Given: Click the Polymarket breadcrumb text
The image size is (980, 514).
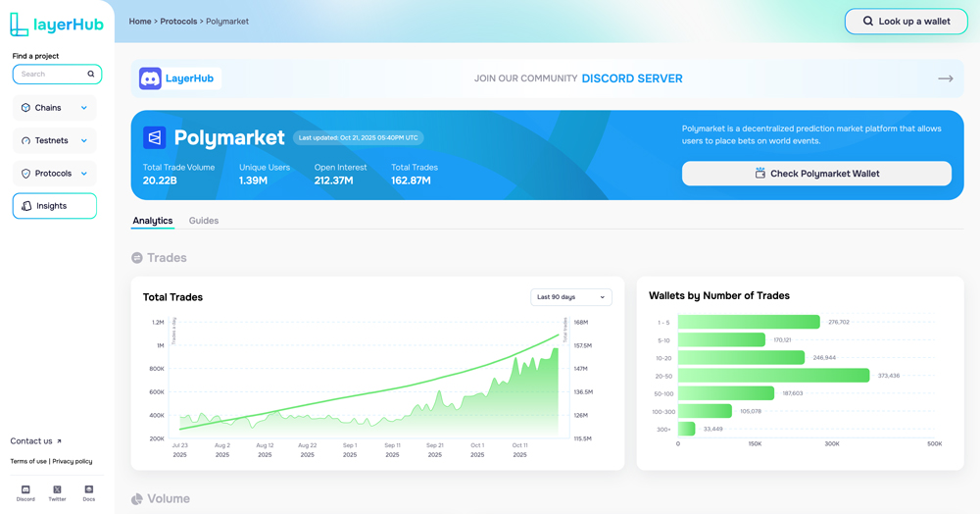Looking at the screenshot, I should (227, 22).
